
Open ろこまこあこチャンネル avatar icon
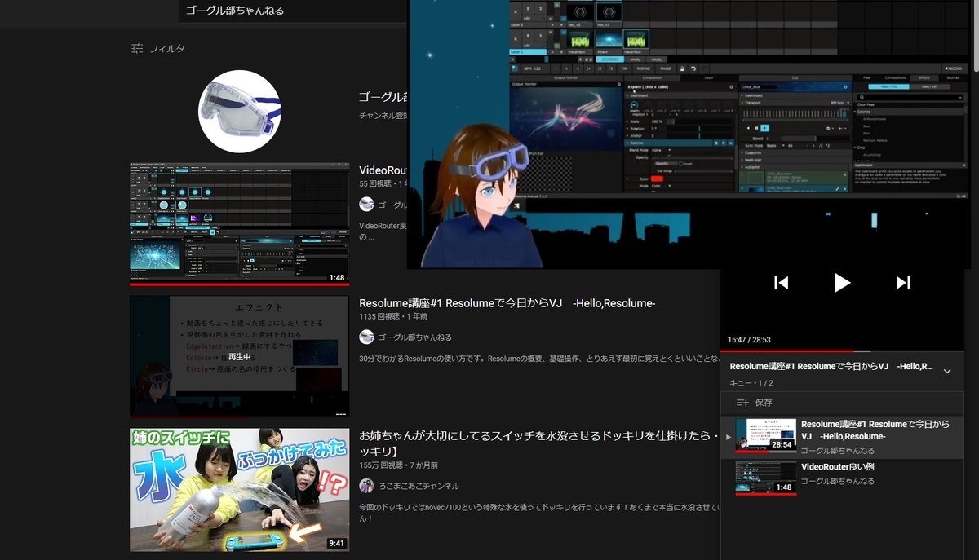(366, 486)
